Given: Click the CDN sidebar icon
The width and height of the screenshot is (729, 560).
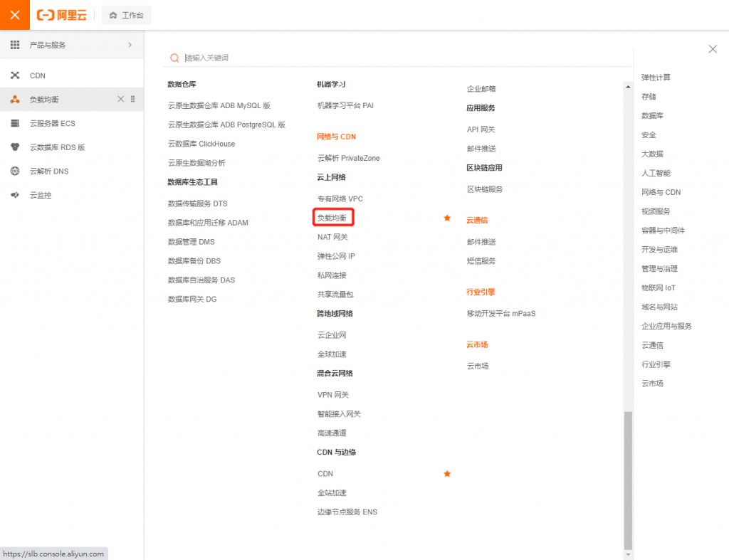Looking at the screenshot, I should [x=15, y=75].
